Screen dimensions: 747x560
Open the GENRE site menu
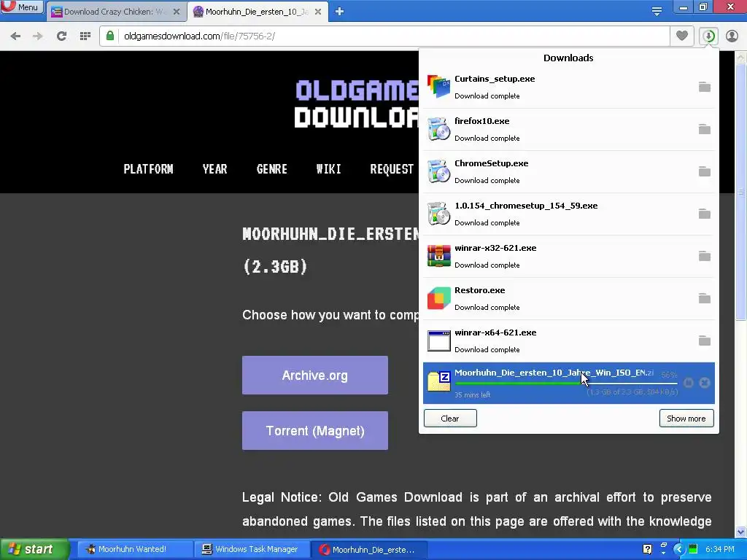[x=271, y=169]
